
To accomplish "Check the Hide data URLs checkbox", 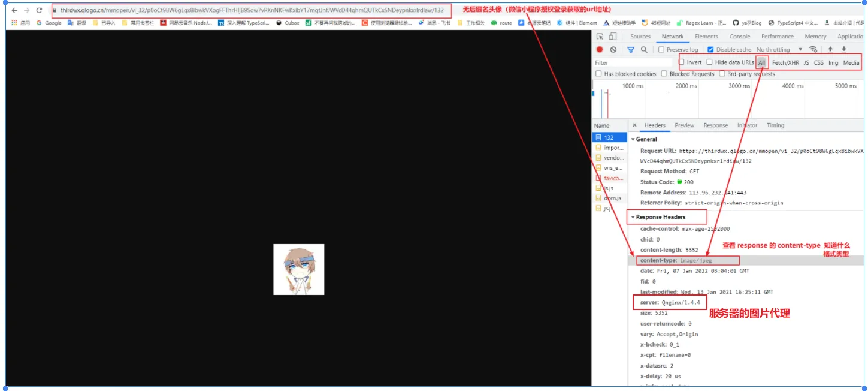I will click(x=709, y=62).
